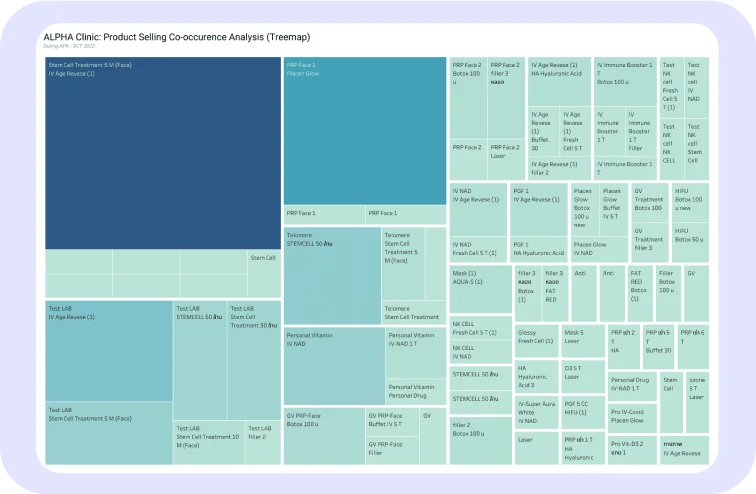Viewport: 756px width, 494px height.
Task: Select the Test LAB STEMCELL 50 tile
Action: pyautogui.click(x=200, y=360)
